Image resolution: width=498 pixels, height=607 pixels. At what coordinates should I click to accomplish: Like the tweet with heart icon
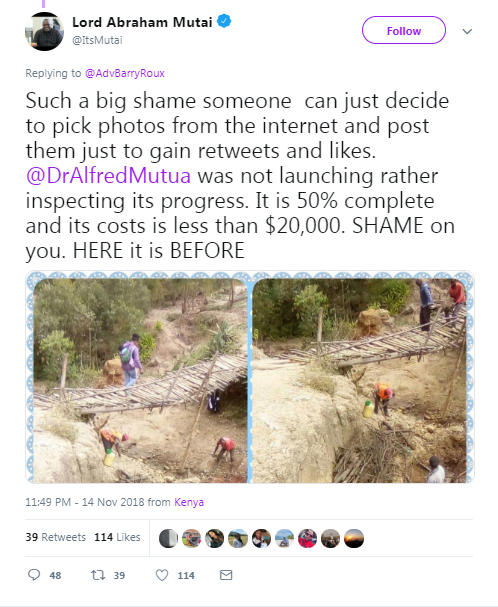tap(162, 575)
